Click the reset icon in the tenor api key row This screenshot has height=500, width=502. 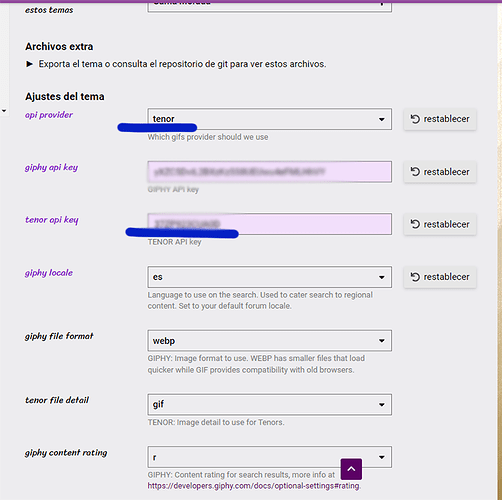(415, 224)
